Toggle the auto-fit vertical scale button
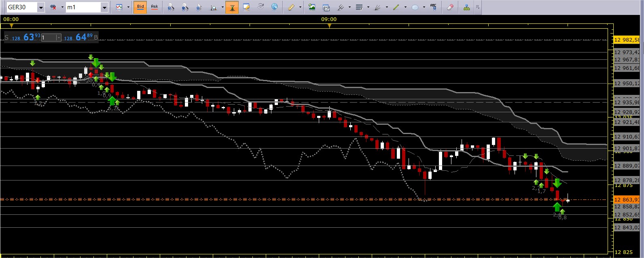This screenshot has height=258, width=644. pyautogui.click(x=232, y=7)
